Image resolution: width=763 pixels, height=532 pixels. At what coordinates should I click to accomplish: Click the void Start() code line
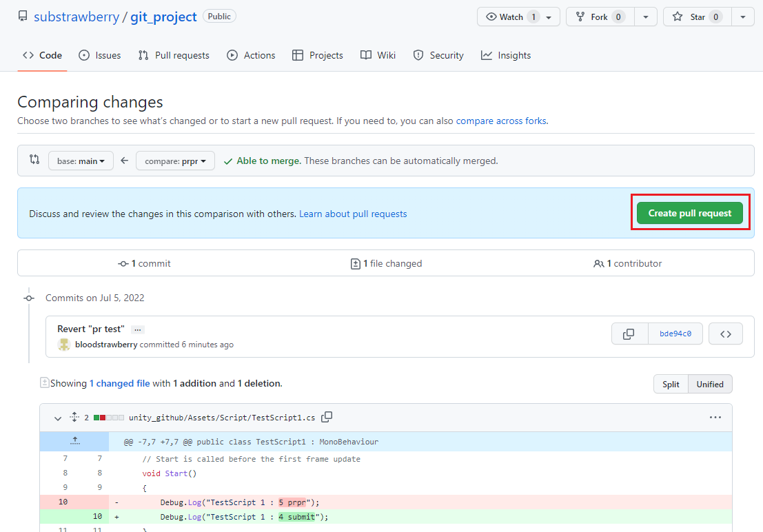tap(170, 473)
